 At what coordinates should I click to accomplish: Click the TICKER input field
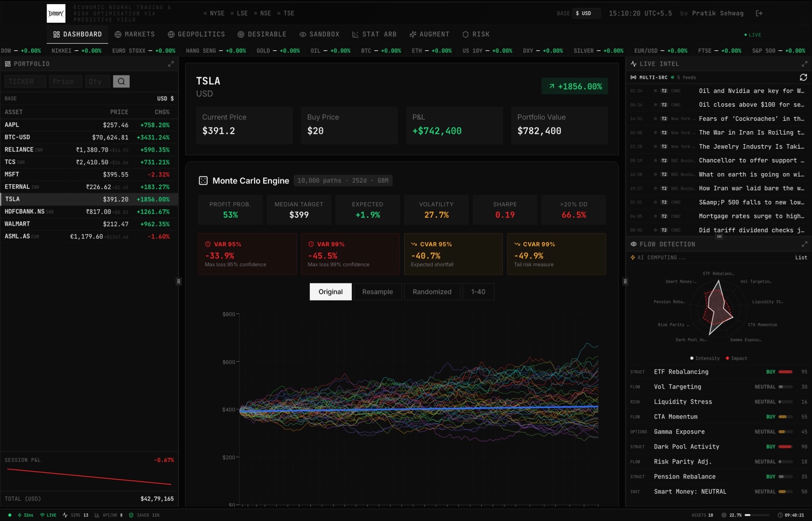click(x=25, y=82)
